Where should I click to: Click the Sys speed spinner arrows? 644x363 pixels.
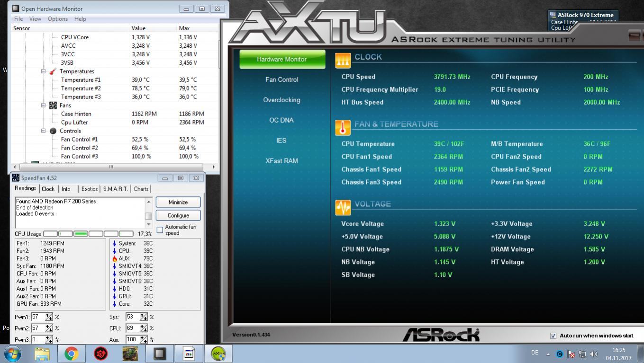pos(144,317)
